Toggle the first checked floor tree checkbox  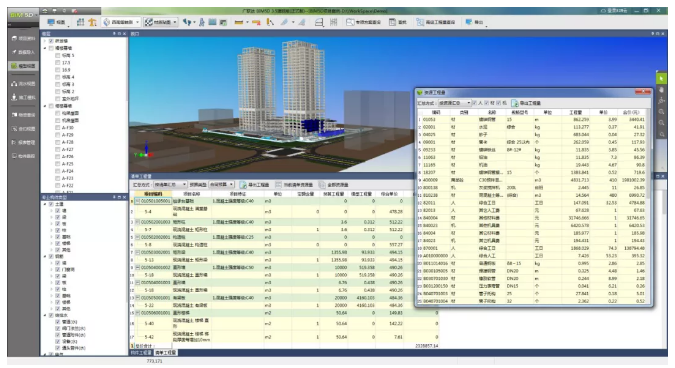[x=51, y=41]
